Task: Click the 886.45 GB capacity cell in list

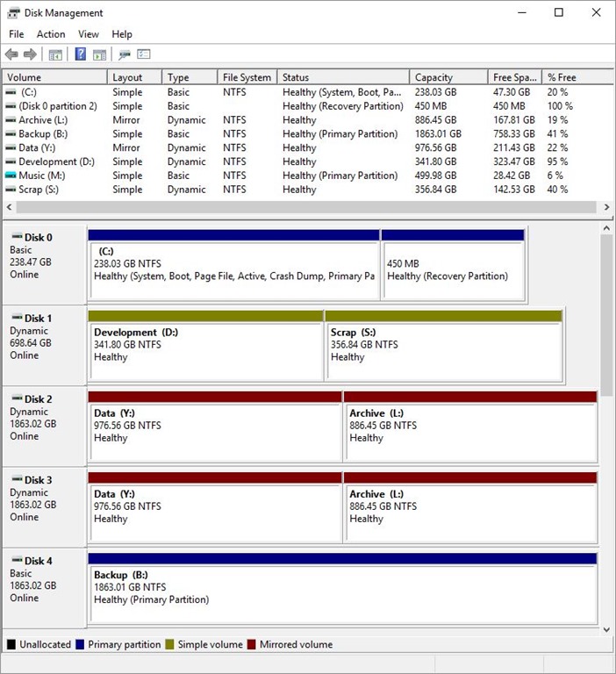Action: [x=435, y=120]
